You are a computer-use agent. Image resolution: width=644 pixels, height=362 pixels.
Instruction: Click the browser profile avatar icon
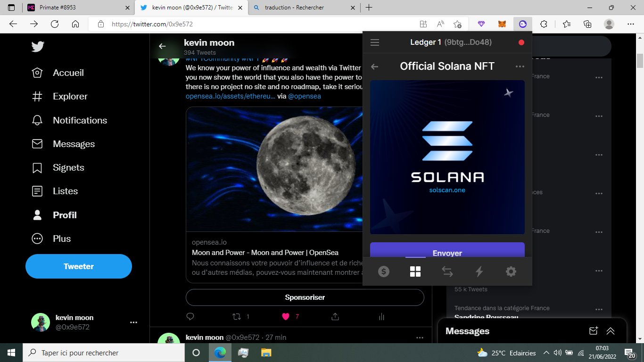609,24
